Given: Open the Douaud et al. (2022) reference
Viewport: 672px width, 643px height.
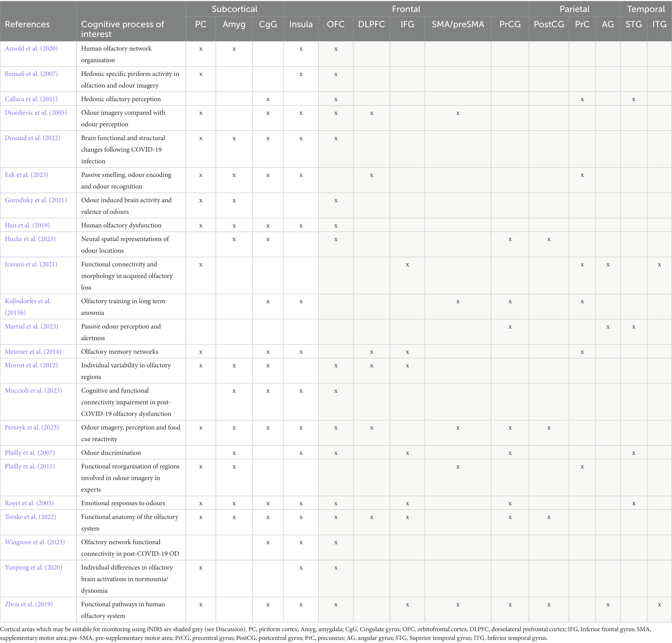Looking at the screenshot, I should coord(33,138).
